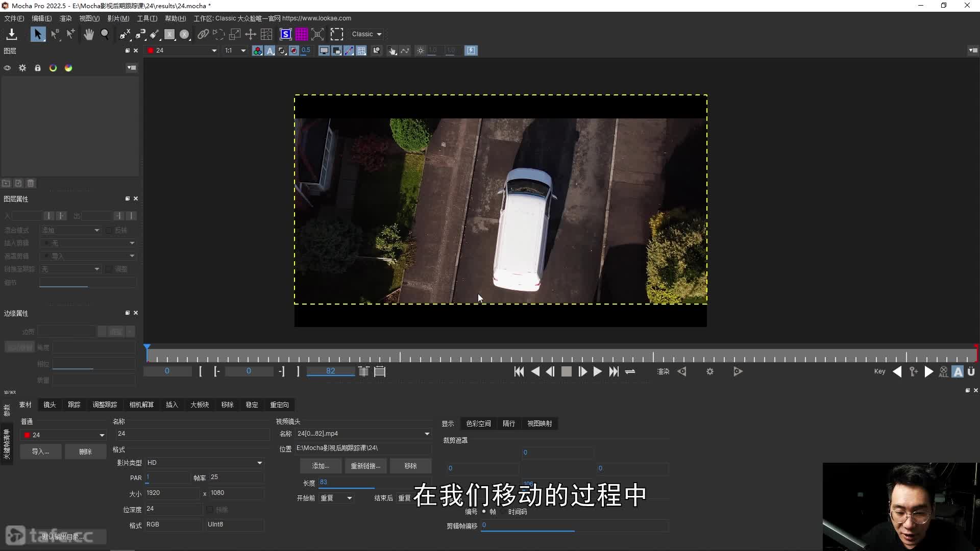Toggle the Überkey Ü button
This screenshot has width=980, height=551.
coord(971,372)
